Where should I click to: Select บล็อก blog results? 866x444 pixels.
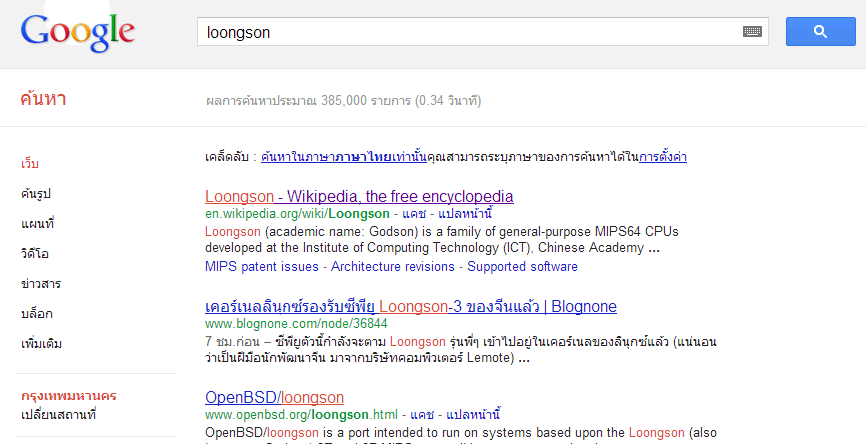[36, 313]
